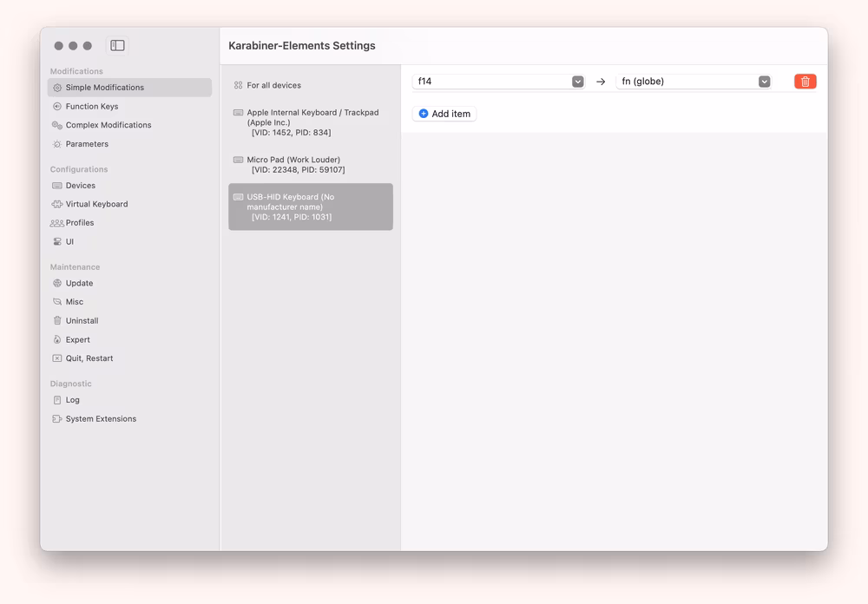Expand the fn (globe) target key dropdown
The image size is (868, 604).
(x=764, y=82)
